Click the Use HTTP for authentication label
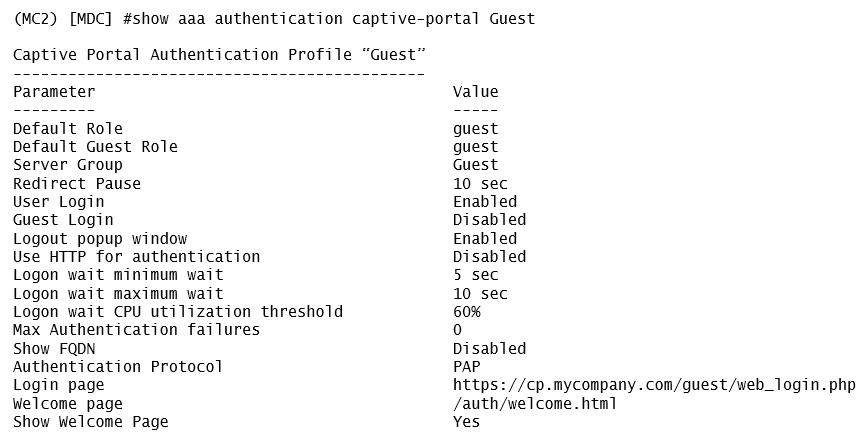 coord(136,257)
